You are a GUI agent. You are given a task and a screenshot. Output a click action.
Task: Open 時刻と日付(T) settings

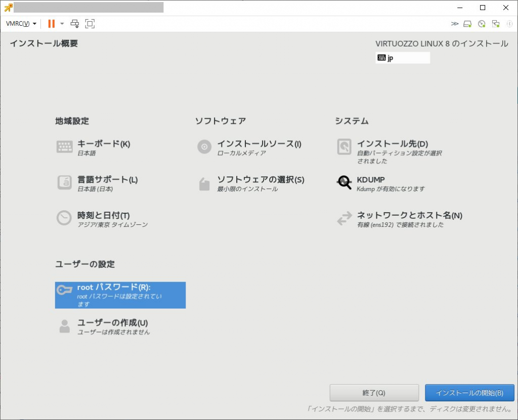point(103,215)
